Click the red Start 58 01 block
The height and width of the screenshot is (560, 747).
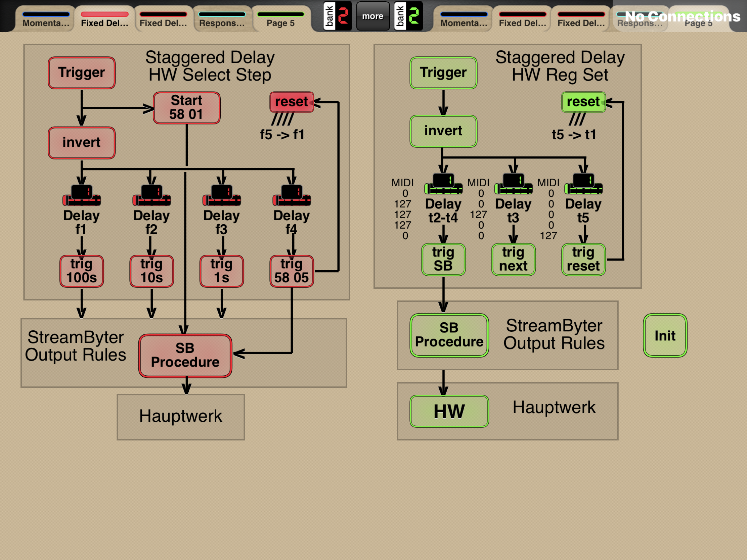pos(187,108)
